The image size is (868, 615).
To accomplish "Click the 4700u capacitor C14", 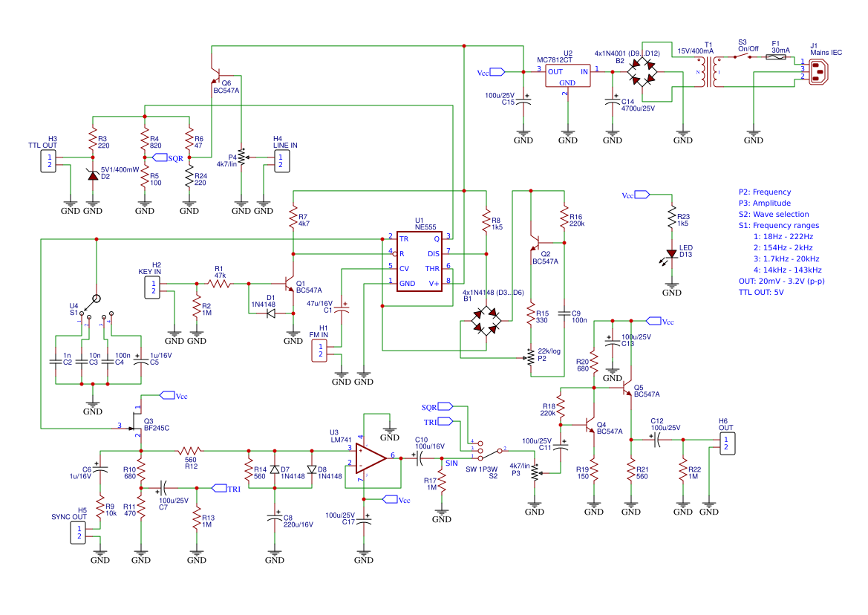I will [x=614, y=100].
